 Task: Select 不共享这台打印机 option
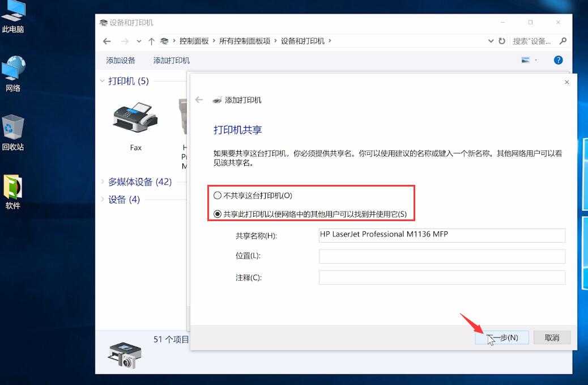[x=217, y=195]
